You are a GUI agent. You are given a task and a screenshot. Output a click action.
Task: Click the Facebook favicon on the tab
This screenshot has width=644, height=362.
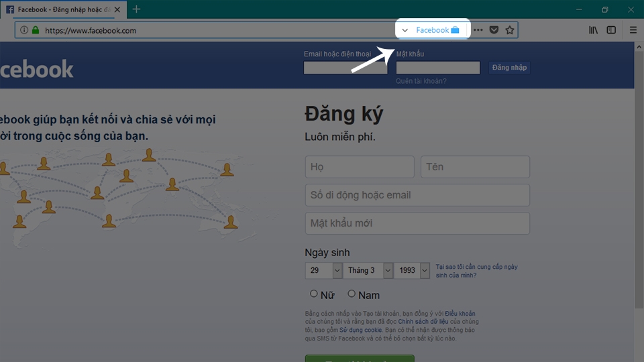(10, 9)
